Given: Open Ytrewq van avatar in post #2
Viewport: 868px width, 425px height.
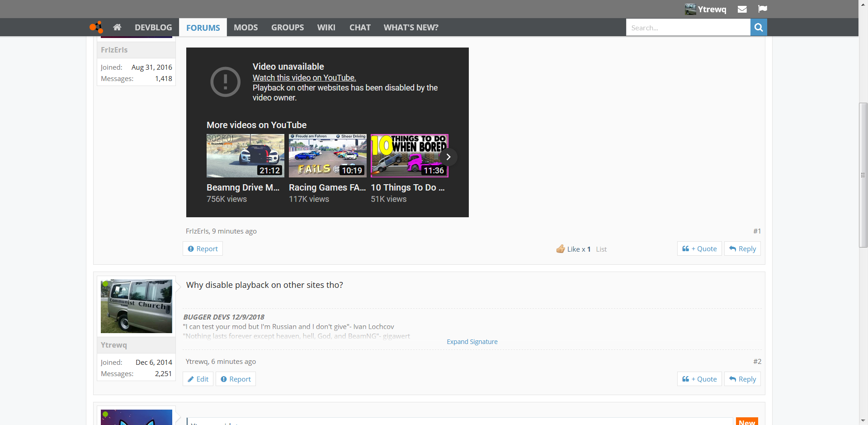Looking at the screenshot, I should (137, 306).
